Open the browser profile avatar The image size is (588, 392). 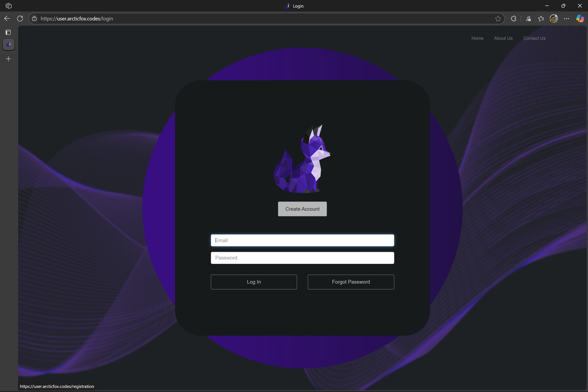click(x=554, y=19)
